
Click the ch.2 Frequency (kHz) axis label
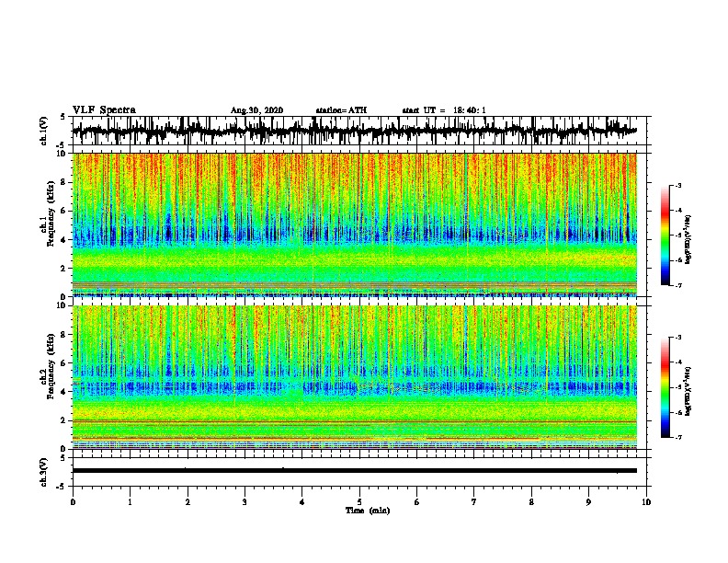(x=48, y=366)
